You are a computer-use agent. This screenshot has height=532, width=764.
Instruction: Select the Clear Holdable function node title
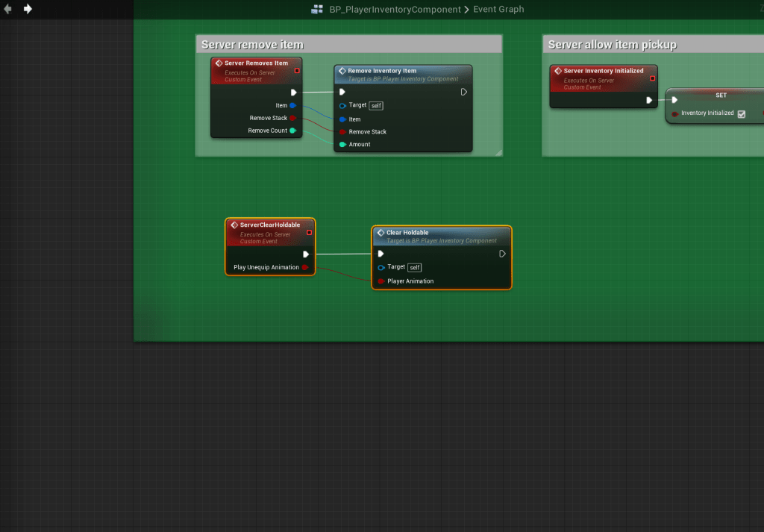point(407,233)
